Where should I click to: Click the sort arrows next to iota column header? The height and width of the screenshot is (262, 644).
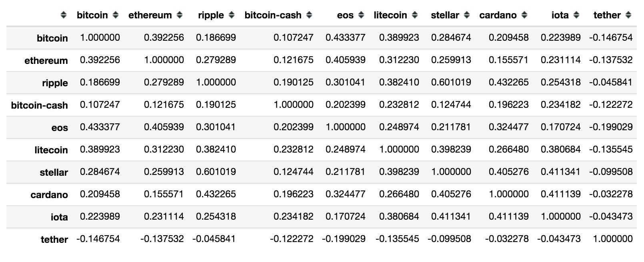pos(576,15)
